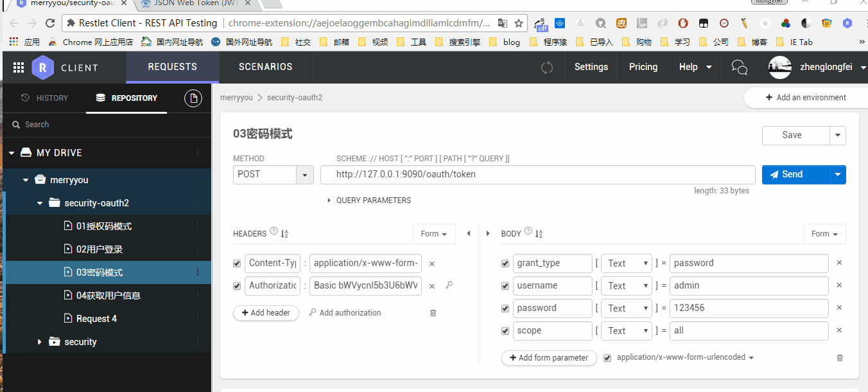
Task: Click the key icon beside the Authorization header
Action: (449, 285)
